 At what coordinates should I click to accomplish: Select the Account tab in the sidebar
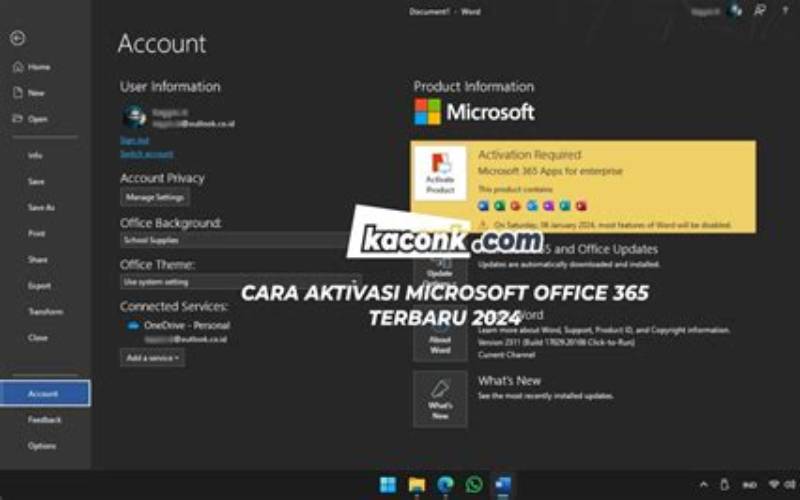point(45,393)
